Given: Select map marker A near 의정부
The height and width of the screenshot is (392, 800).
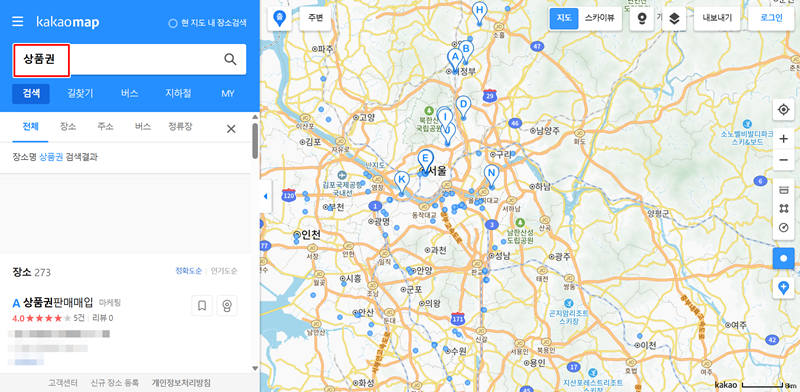Looking at the screenshot, I should [454, 60].
